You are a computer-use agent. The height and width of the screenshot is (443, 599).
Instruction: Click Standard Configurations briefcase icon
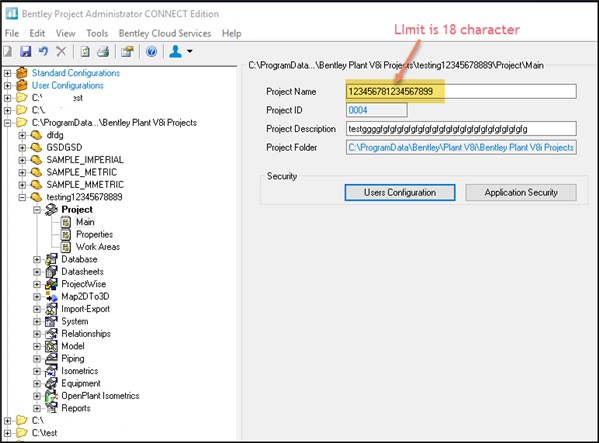point(22,73)
